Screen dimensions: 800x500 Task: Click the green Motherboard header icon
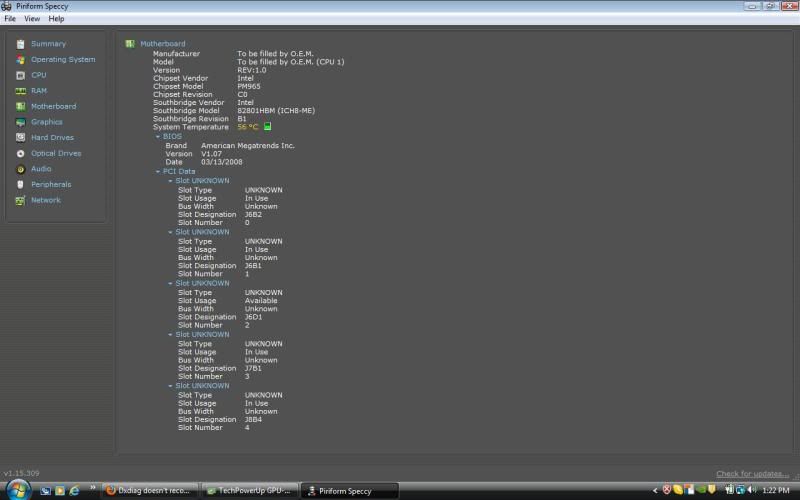pyautogui.click(x=130, y=44)
